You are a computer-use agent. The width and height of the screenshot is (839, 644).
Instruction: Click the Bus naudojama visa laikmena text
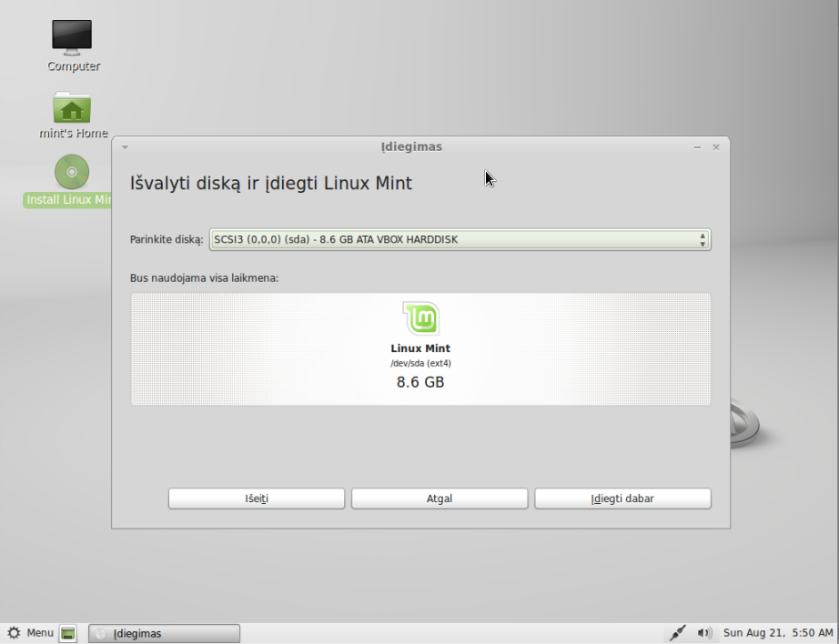click(x=205, y=278)
